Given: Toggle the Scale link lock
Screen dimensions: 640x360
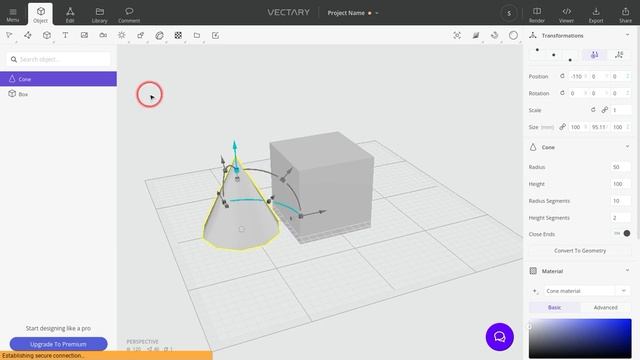Looking at the screenshot, I should pos(604,110).
